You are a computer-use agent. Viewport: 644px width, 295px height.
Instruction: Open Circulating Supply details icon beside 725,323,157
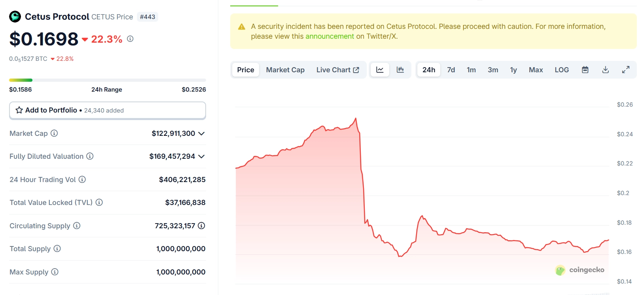tap(201, 226)
